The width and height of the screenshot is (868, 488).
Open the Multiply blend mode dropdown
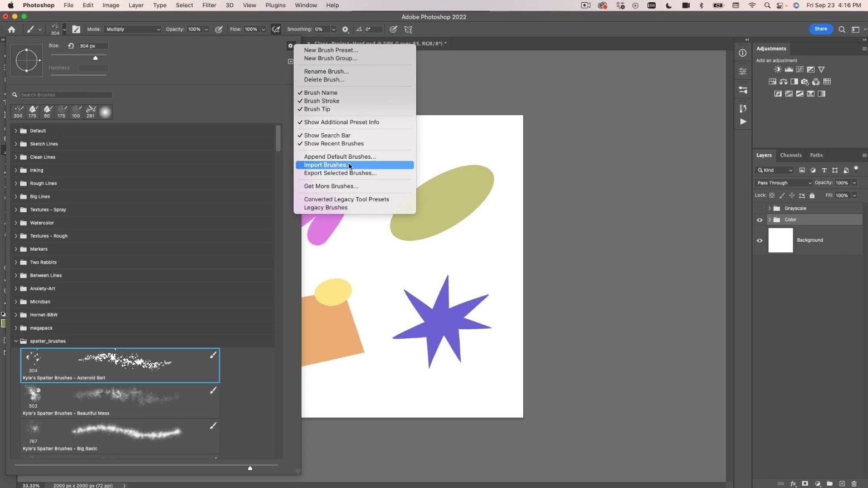pos(133,29)
